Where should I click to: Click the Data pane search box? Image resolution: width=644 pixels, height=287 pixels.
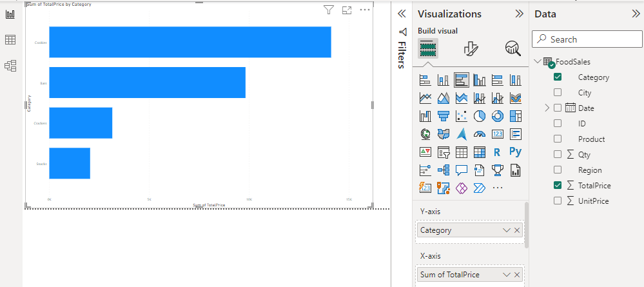pos(587,39)
